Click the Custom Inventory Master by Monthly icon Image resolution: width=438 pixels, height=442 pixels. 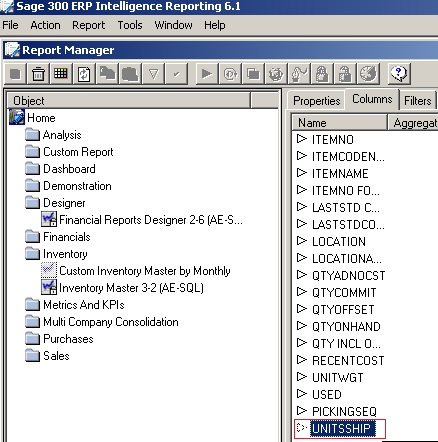point(49,270)
